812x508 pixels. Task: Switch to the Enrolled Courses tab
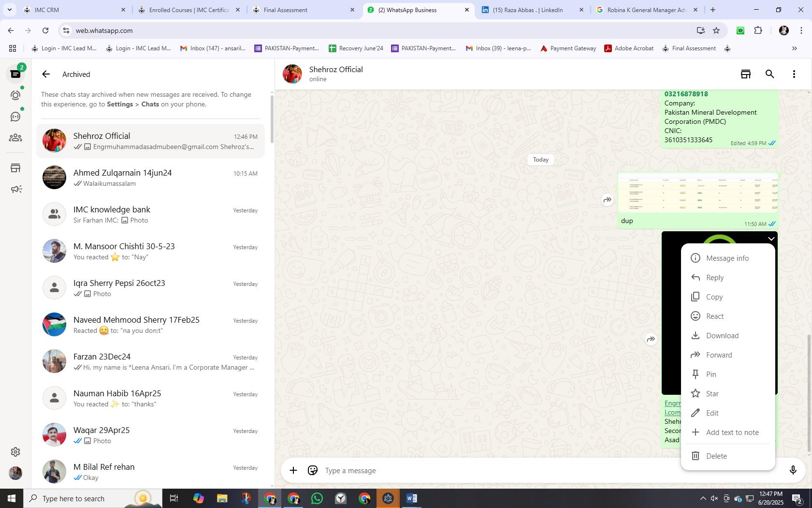[189, 10]
